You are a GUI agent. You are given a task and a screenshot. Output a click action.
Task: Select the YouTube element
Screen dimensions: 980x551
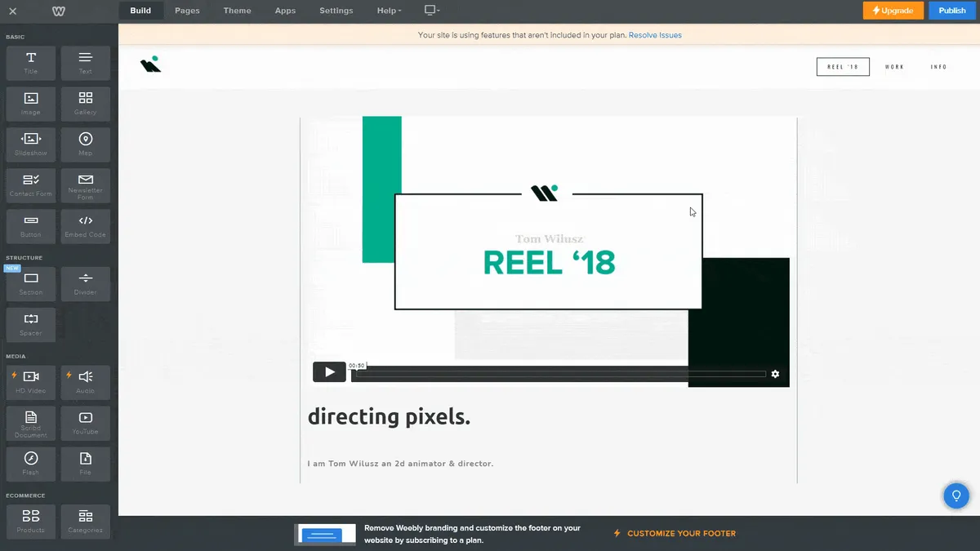[x=86, y=423]
